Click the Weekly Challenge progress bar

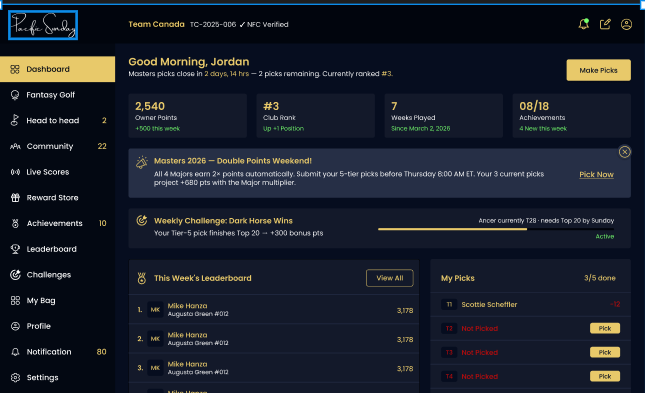pyautogui.click(x=496, y=229)
